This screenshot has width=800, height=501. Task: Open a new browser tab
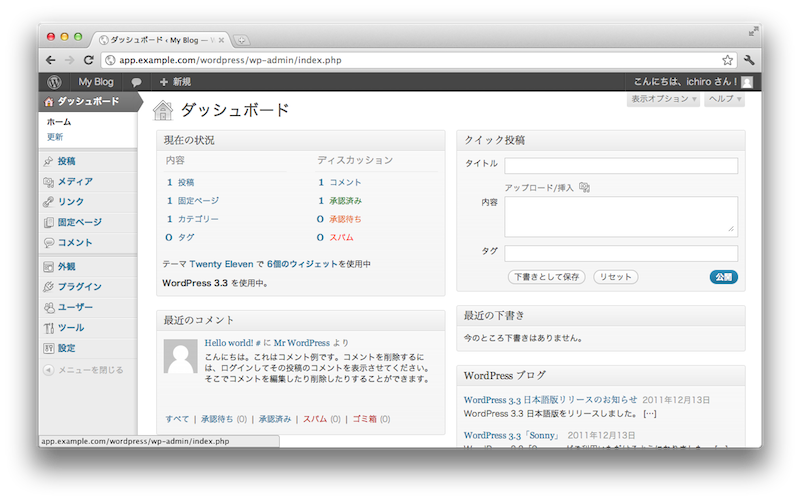click(x=241, y=40)
